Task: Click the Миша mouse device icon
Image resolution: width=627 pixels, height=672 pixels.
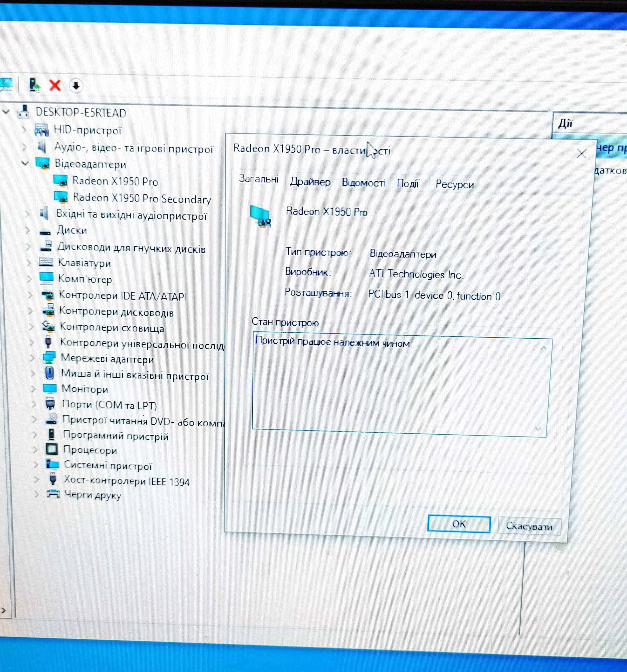Action: [x=49, y=373]
